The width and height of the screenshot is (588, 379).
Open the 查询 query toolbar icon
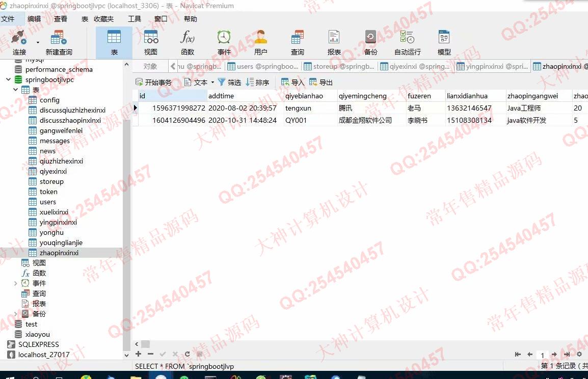pyautogui.click(x=298, y=43)
